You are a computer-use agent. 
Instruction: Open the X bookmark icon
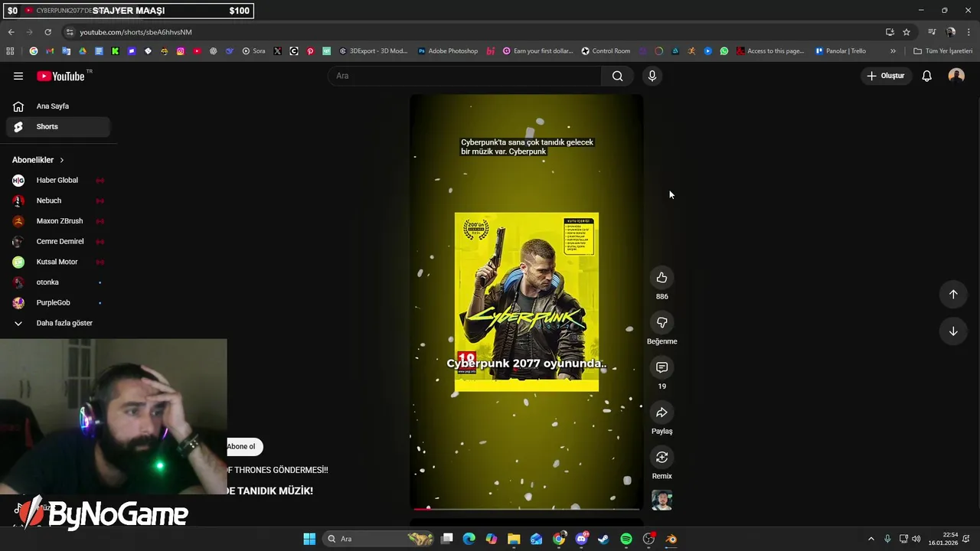click(277, 51)
